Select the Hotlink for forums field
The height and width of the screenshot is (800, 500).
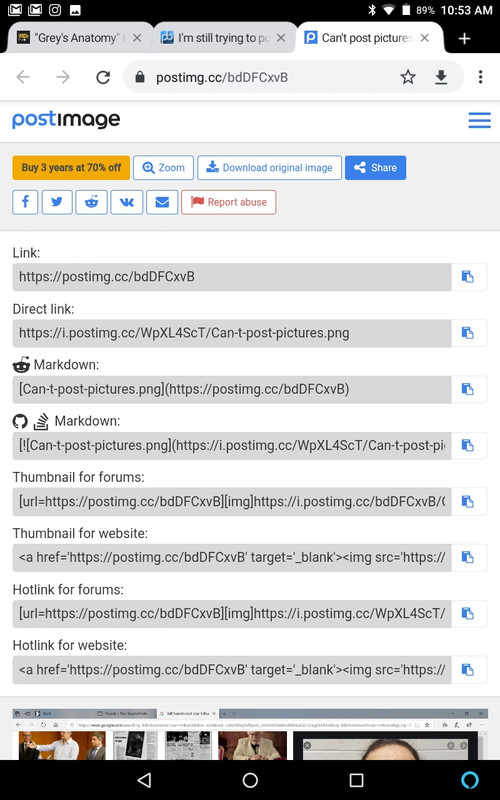tap(232, 613)
